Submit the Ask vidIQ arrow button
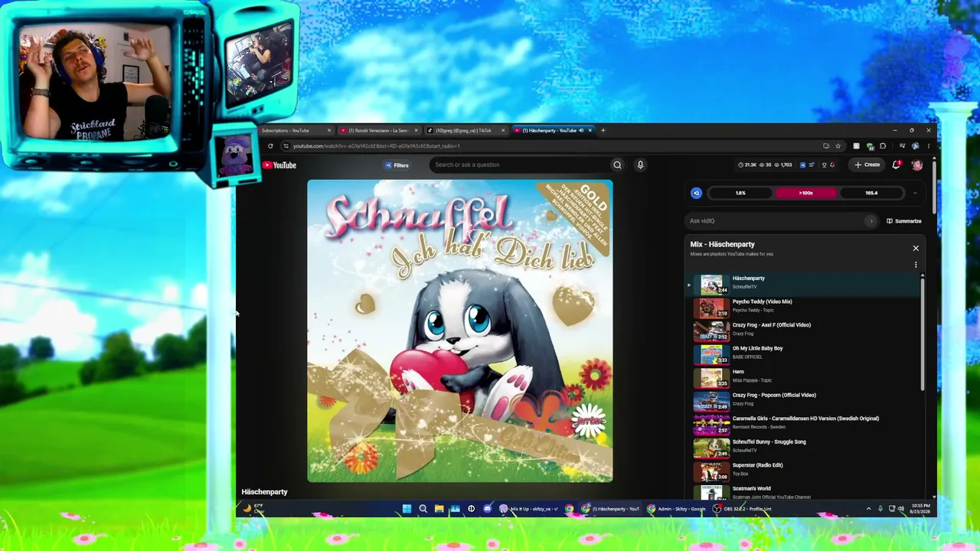The height and width of the screenshot is (551, 980). click(x=871, y=221)
